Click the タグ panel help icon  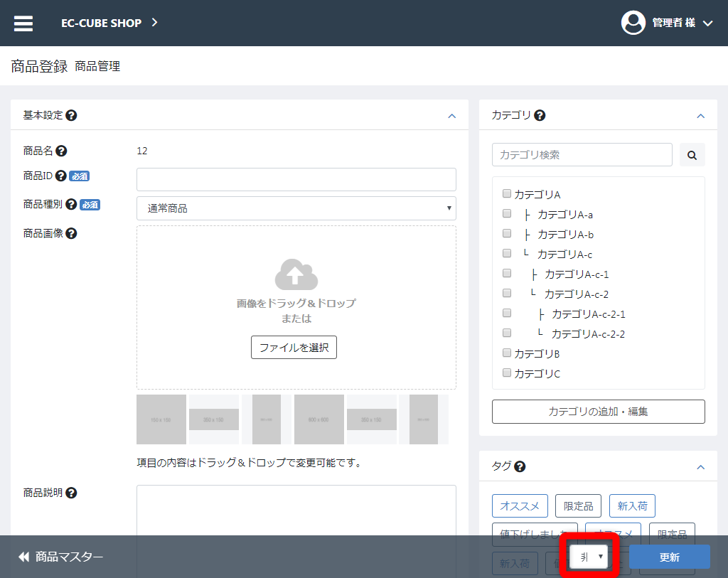521,466
